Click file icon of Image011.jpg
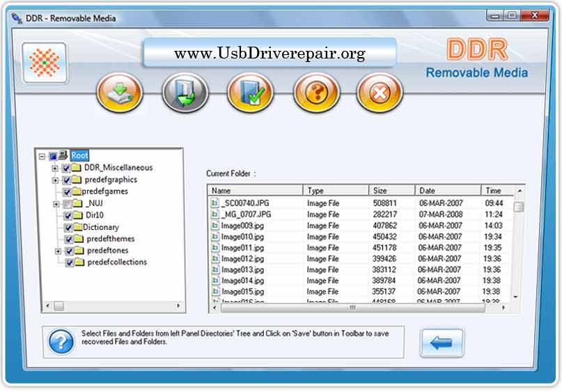The height and width of the screenshot is (392, 562). [214, 248]
